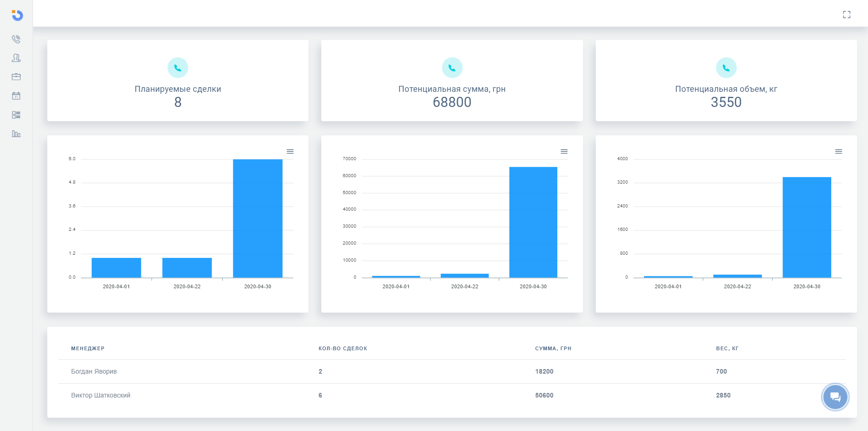This screenshot has width=868, height=431.
Task: Select manager Виктор Шатковский in table
Action: pos(101,395)
